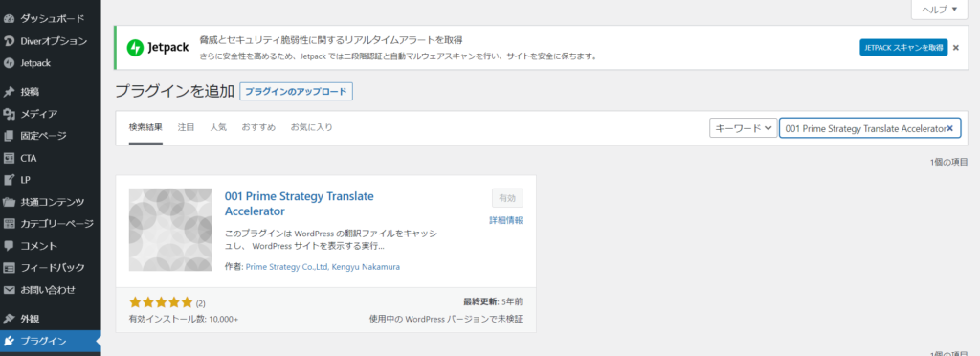The image size is (980, 356).
Task: Click the LP edit icon in sidebar
Action: (9, 180)
